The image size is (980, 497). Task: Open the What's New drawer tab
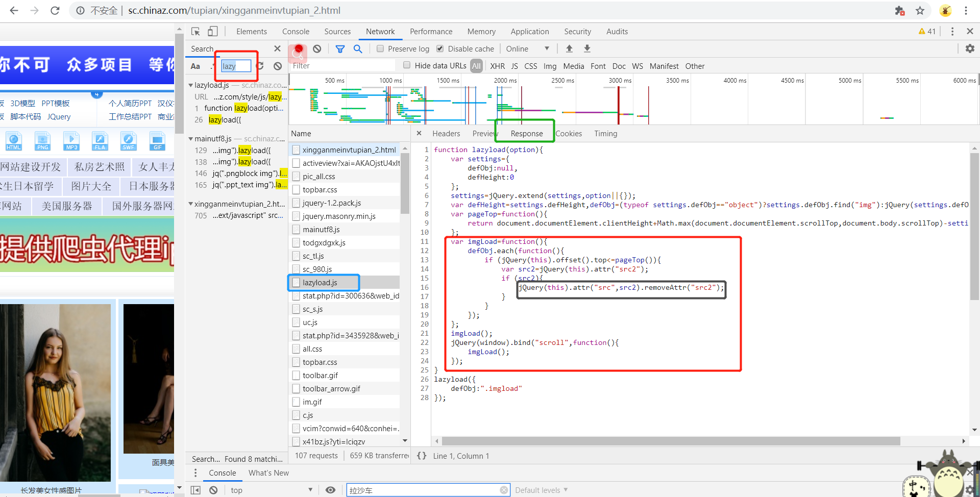tap(268, 473)
